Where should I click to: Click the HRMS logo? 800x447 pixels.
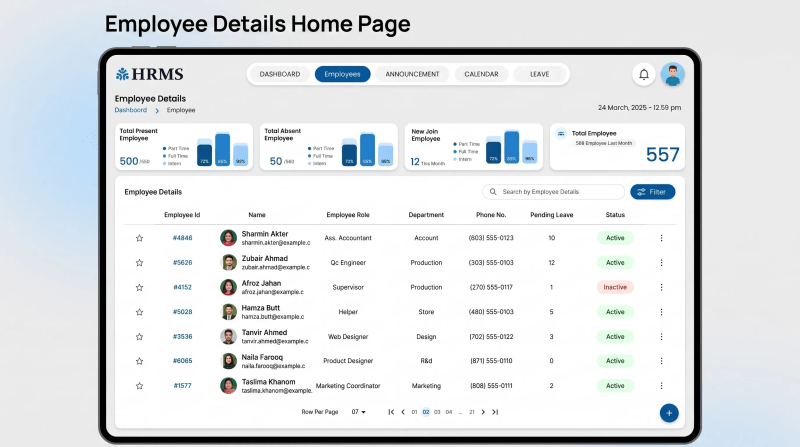coord(149,74)
